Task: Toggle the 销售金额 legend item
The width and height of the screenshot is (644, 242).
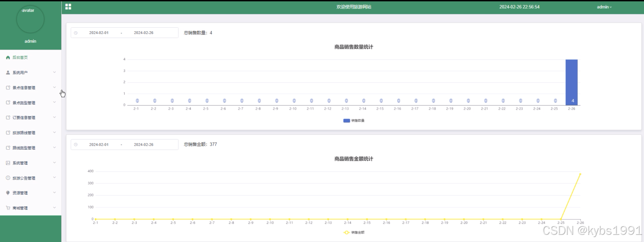Action: point(354,233)
